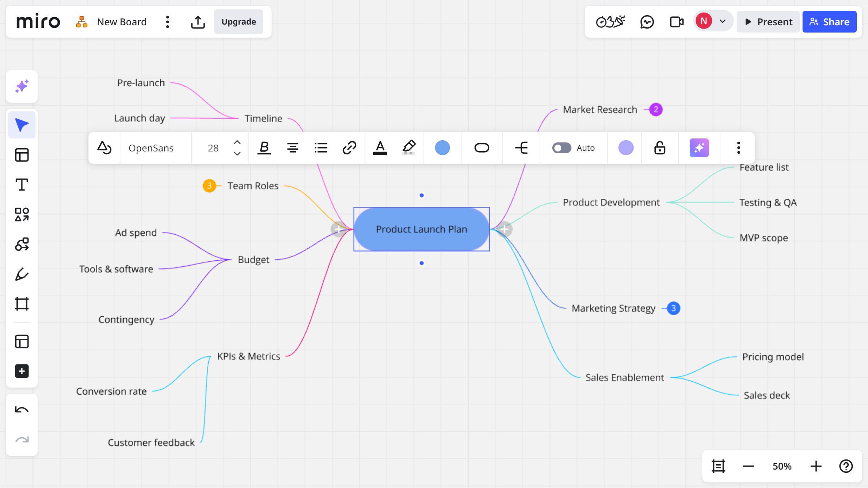This screenshot has height=488, width=868.
Task: Expand Marketing Strategy collapsed nodes badge
Action: point(673,308)
